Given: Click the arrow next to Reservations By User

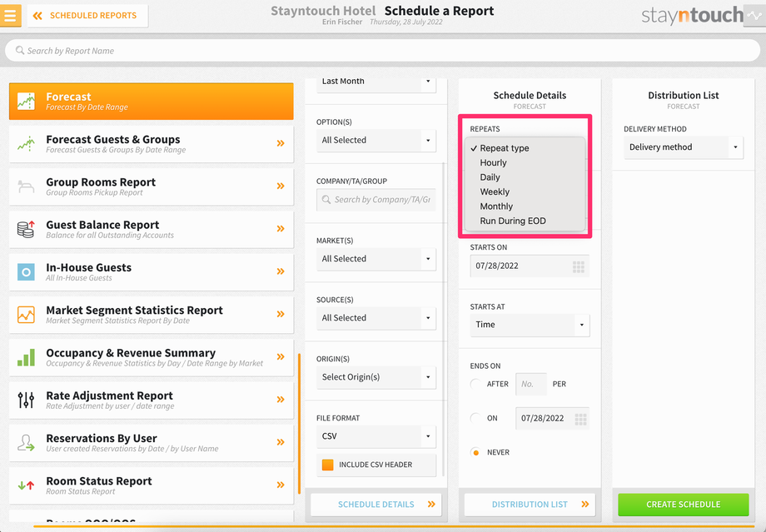Looking at the screenshot, I should tap(281, 442).
